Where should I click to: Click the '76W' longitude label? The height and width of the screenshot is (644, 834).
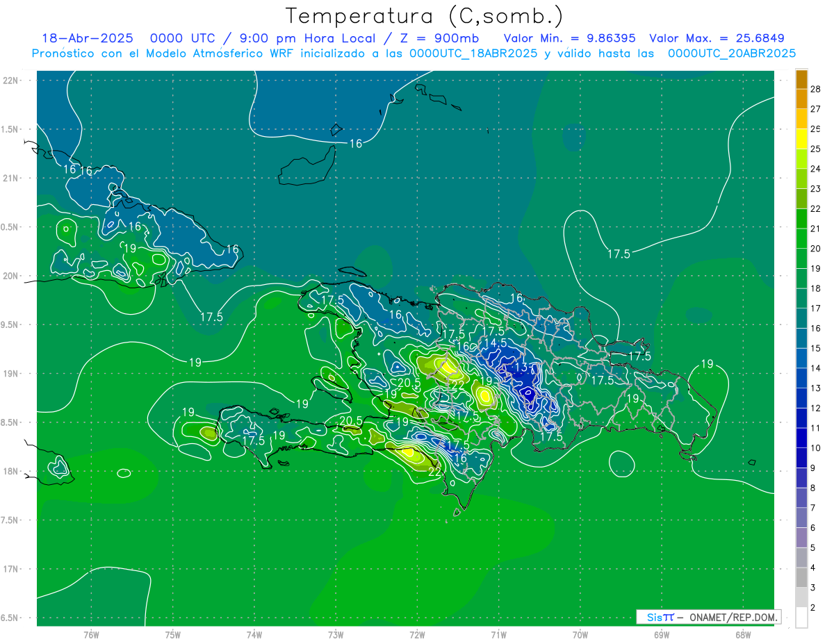[x=91, y=634]
